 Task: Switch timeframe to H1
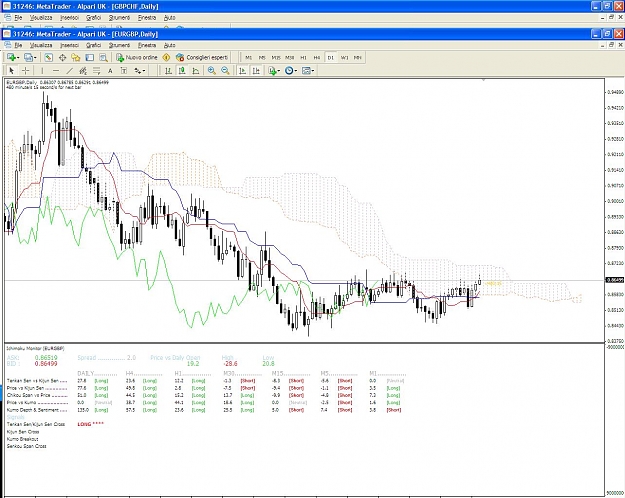point(303,57)
